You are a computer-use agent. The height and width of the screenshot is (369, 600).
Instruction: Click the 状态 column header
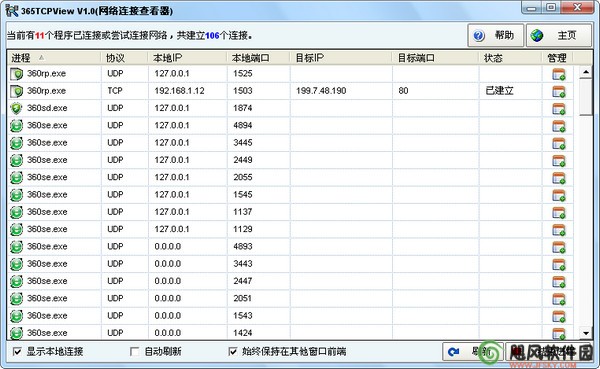tap(510, 58)
